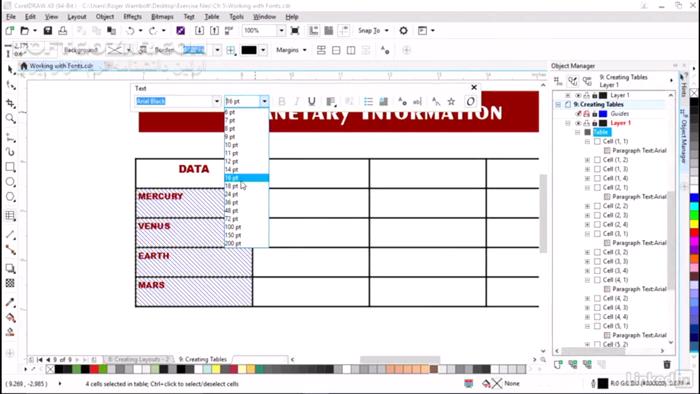The image size is (700, 394).
Task: Toggle the printer icon on red Layer 1
Action: pos(587,123)
